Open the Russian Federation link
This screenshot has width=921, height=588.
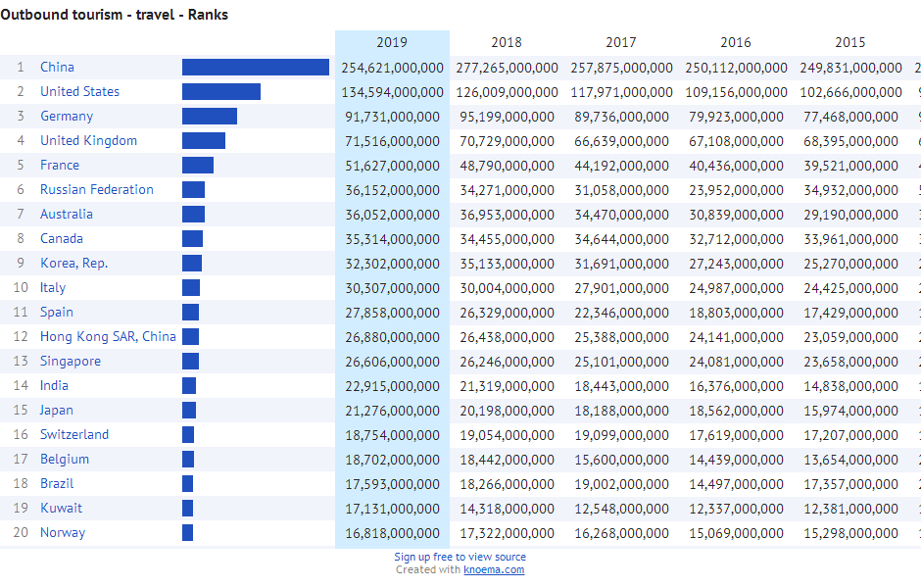point(97,190)
